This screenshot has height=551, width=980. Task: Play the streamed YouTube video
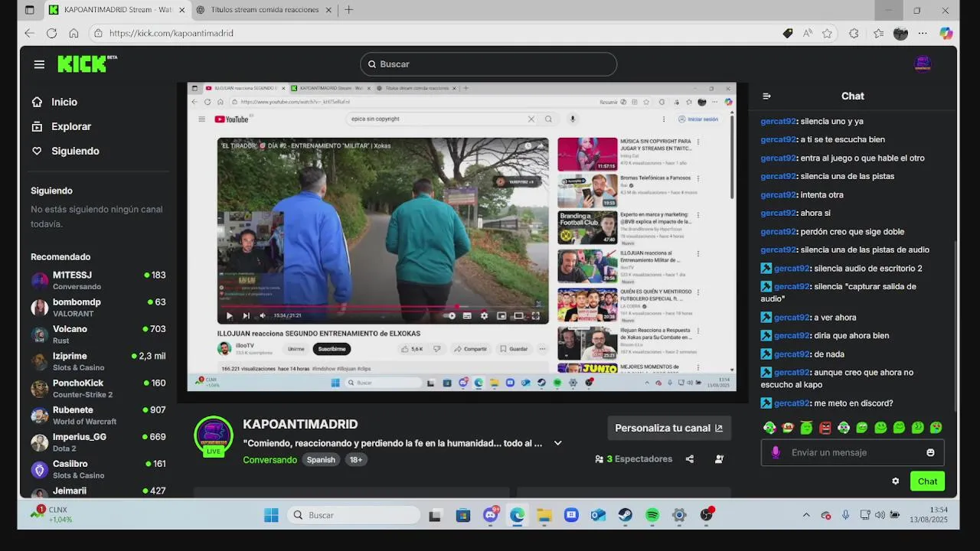pos(229,315)
